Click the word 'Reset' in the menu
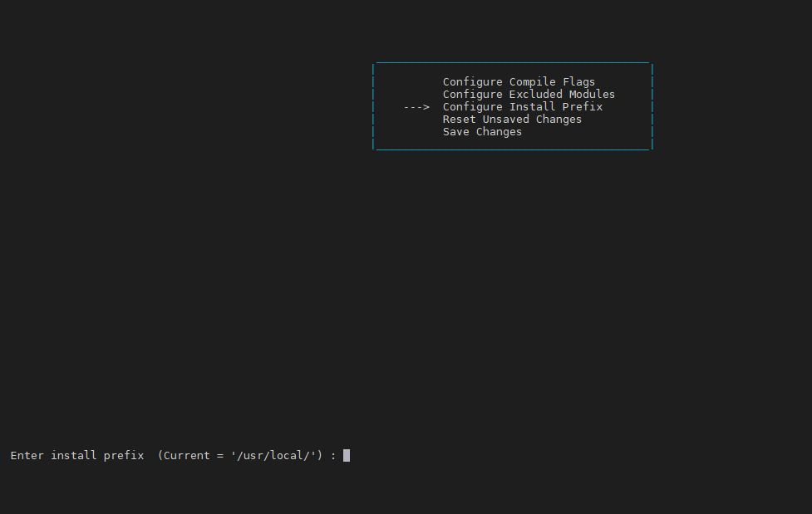Screen dimensions: 812x514 (459, 120)
